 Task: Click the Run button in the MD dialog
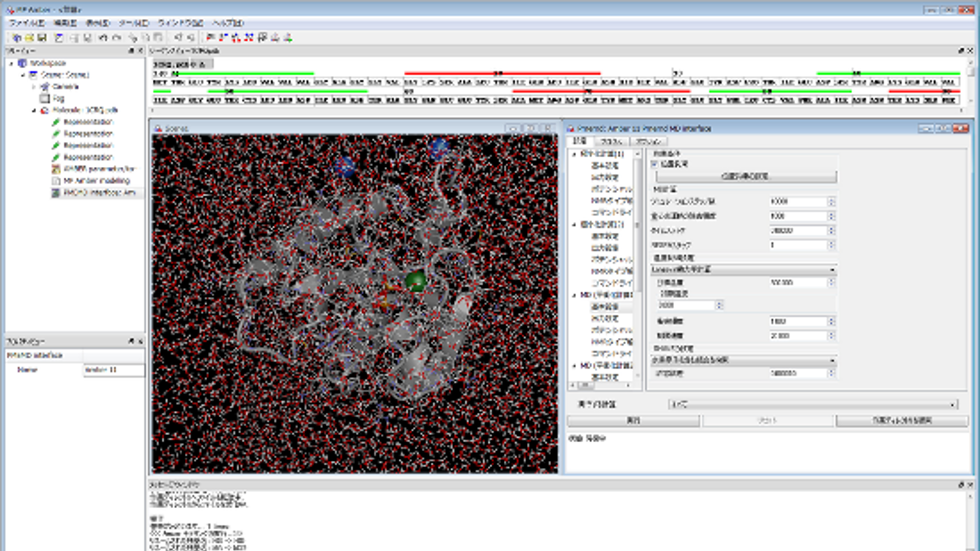[633, 420]
